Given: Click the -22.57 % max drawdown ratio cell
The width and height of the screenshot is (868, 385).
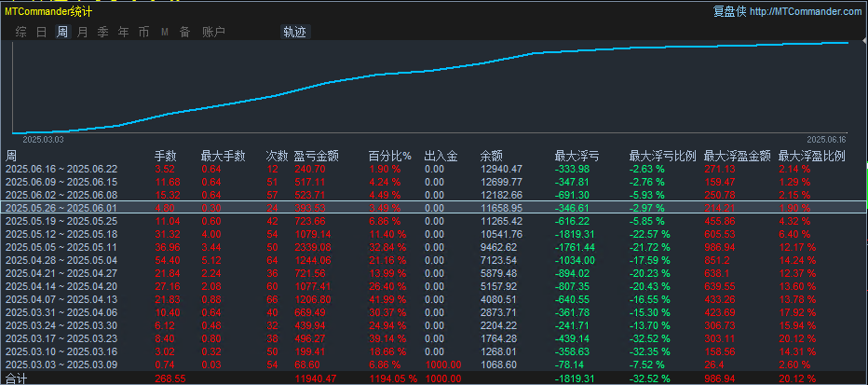Looking at the screenshot, I should [x=649, y=234].
